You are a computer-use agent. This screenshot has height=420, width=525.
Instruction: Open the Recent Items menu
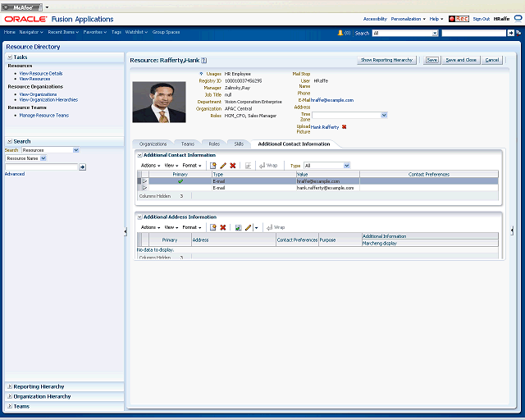63,32
